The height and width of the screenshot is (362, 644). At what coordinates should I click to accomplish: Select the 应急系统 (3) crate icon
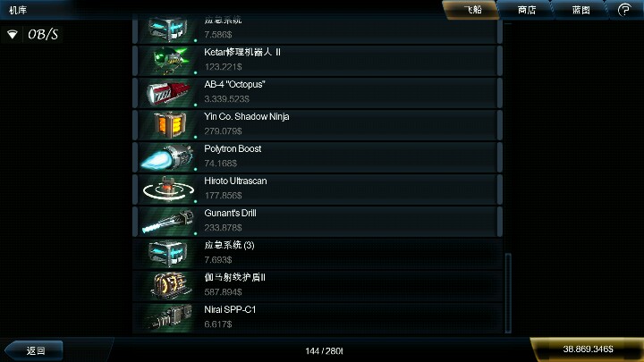point(168,254)
